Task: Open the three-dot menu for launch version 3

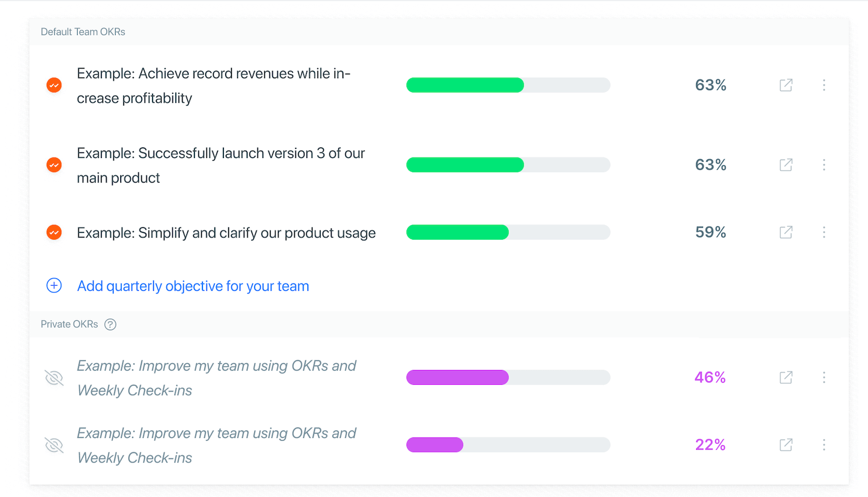Action: pyautogui.click(x=824, y=165)
